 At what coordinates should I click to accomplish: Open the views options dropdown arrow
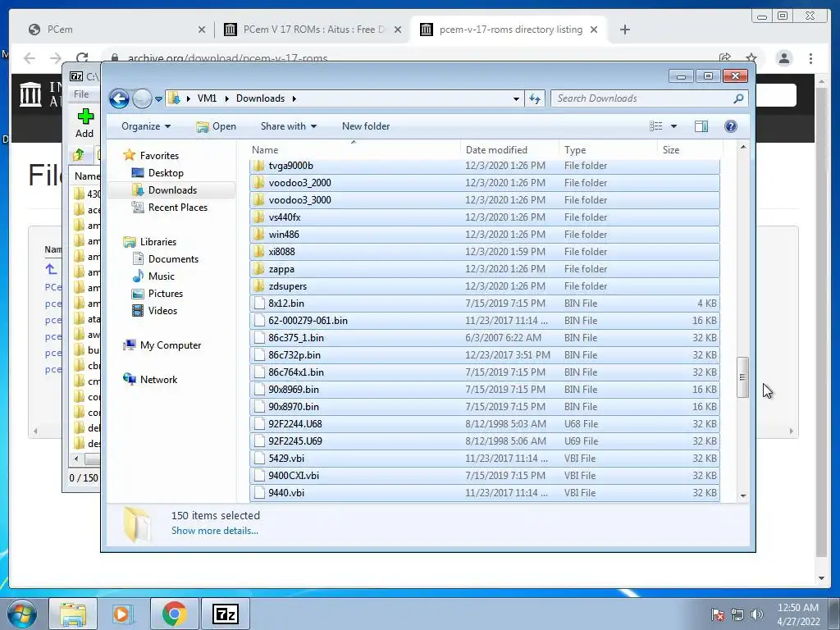(x=674, y=126)
